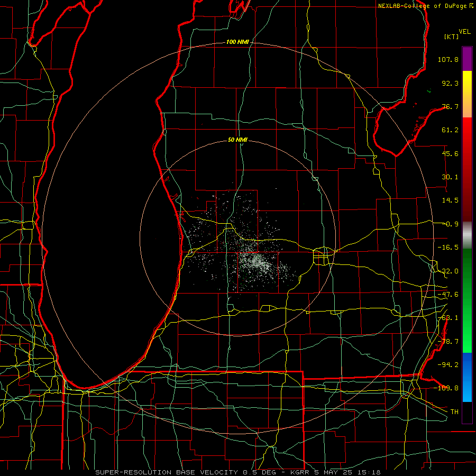Click the "SUPER-RESOLUTION BASE VELOCITY" caption text
The width and height of the screenshot is (476, 476).
pos(168,472)
